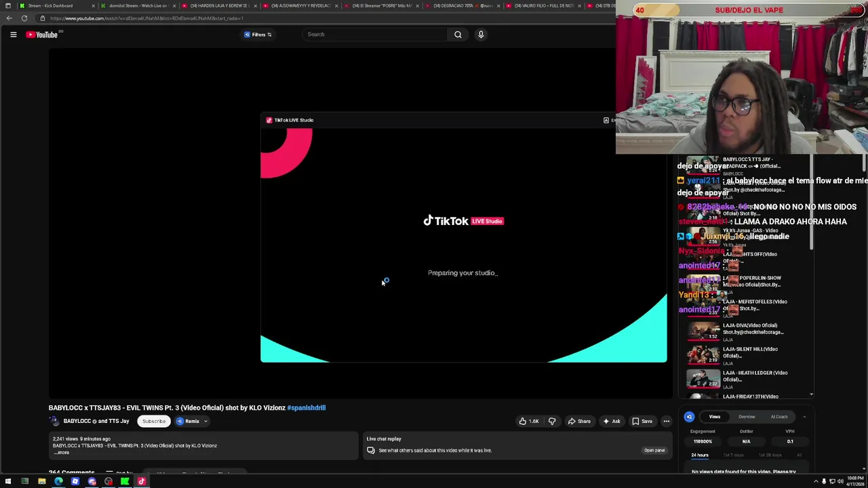Open LAJA-SILENT HILL video thumbnail in playlist
This screenshot has width=868, height=488.
click(703, 355)
